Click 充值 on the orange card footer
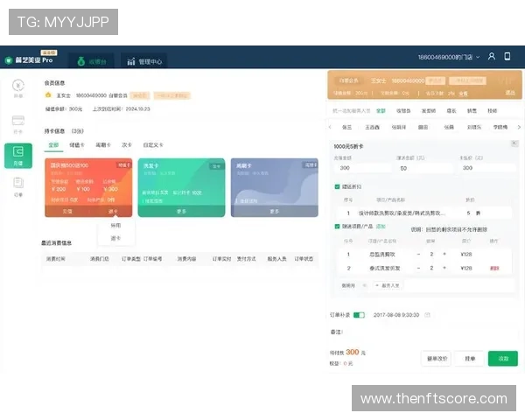This screenshot has height=420, width=525. coord(67,212)
